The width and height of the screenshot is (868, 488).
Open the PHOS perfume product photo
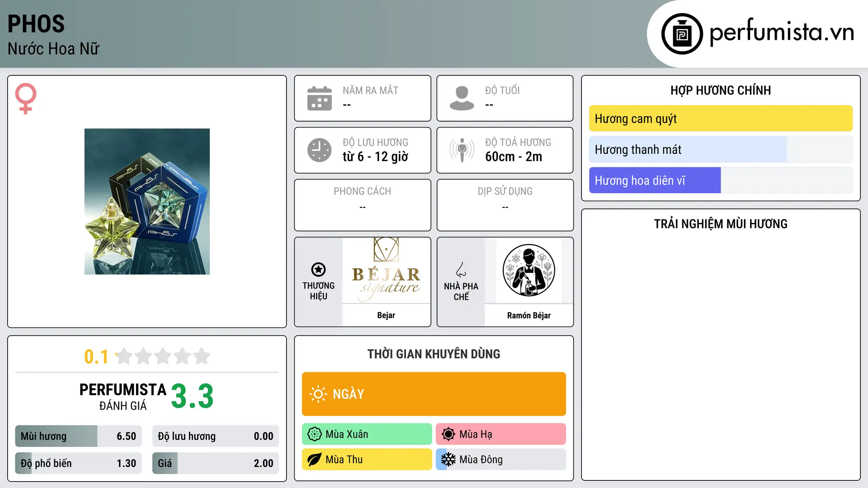[147, 202]
